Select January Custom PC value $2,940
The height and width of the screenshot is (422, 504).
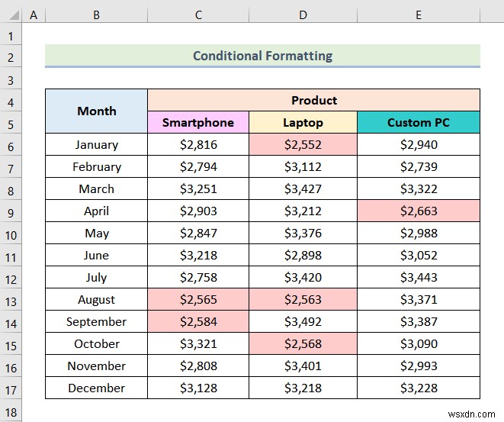tap(418, 144)
